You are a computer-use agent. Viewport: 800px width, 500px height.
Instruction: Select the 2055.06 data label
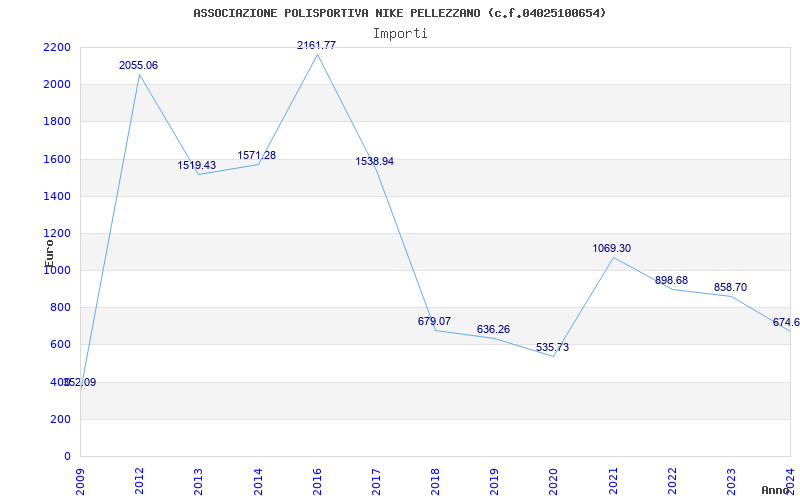point(138,65)
